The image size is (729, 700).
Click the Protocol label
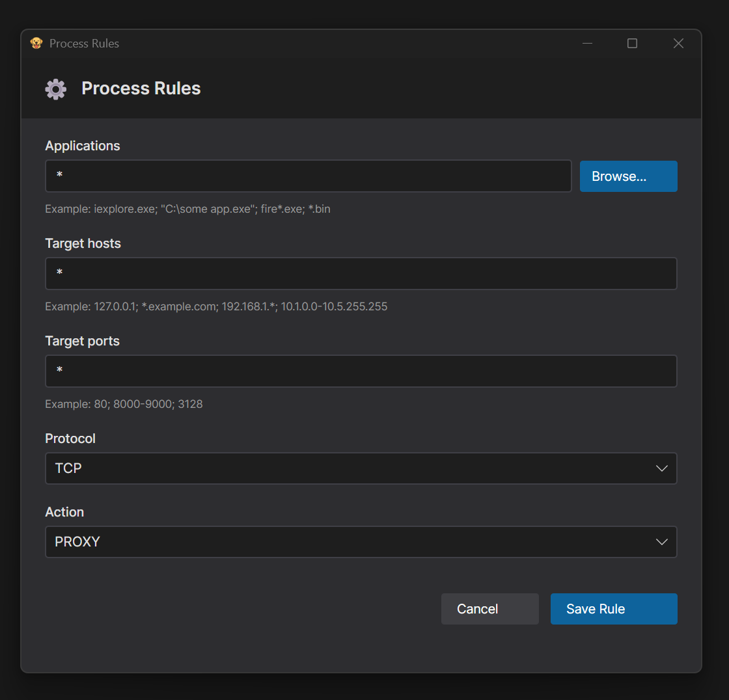click(70, 438)
